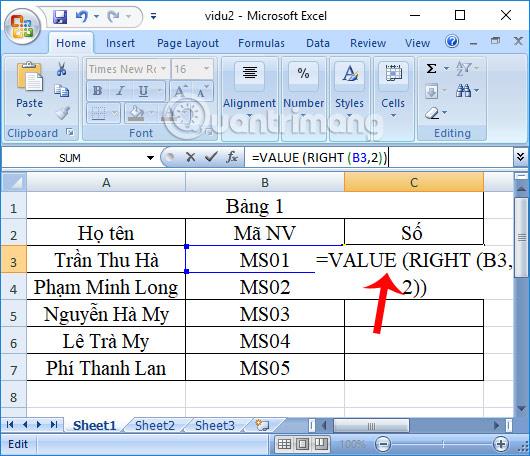Open Customize Quick Access Toolbar menu

point(153,16)
